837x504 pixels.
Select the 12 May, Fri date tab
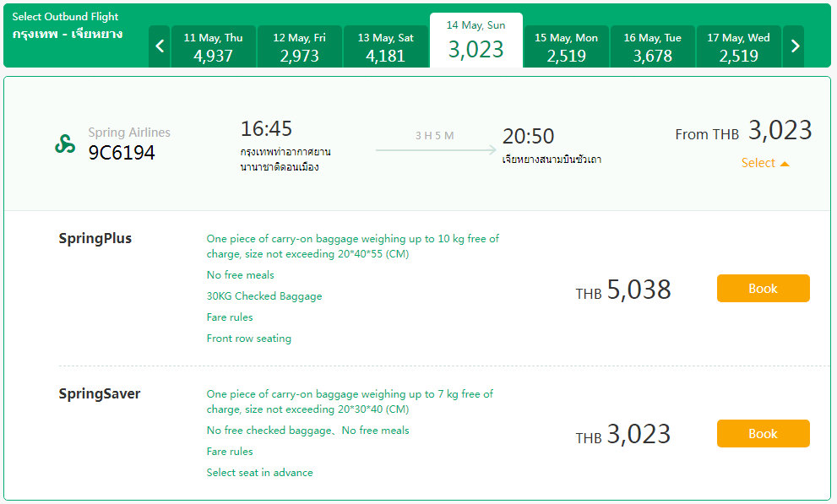tap(299, 46)
